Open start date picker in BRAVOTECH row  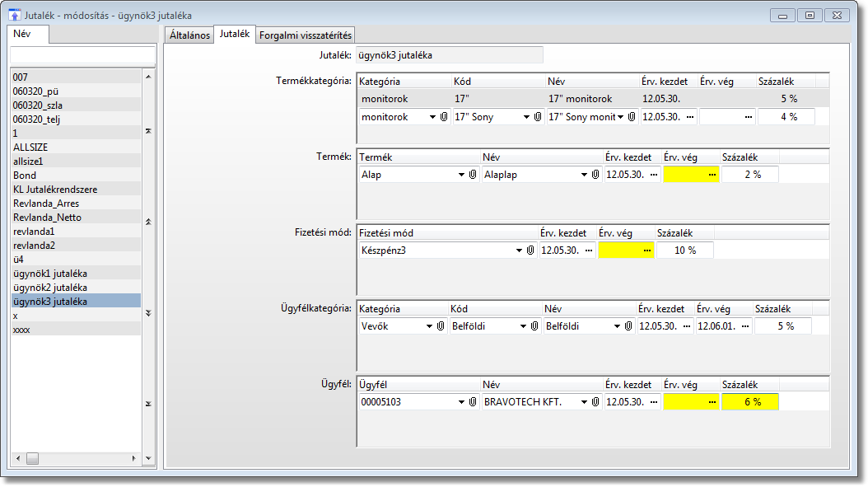(654, 402)
